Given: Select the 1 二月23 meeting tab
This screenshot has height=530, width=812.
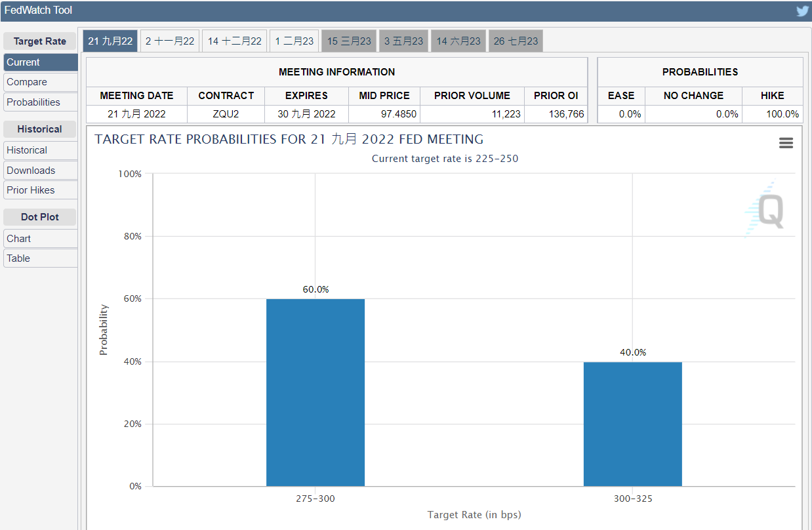Looking at the screenshot, I should 294,41.
